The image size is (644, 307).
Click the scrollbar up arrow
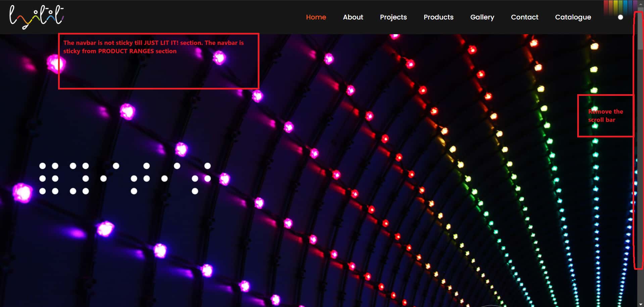(x=641, y=4)
